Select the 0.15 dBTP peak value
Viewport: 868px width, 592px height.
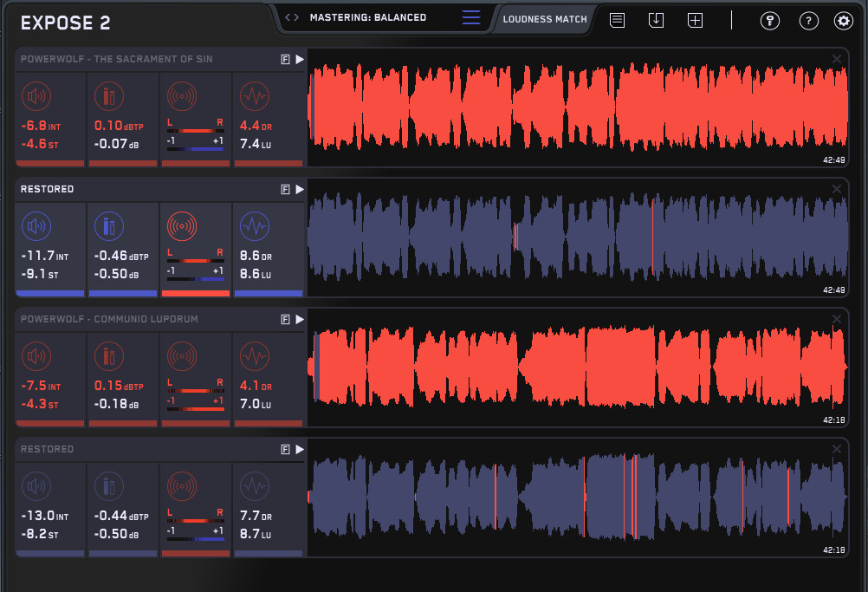119,386
